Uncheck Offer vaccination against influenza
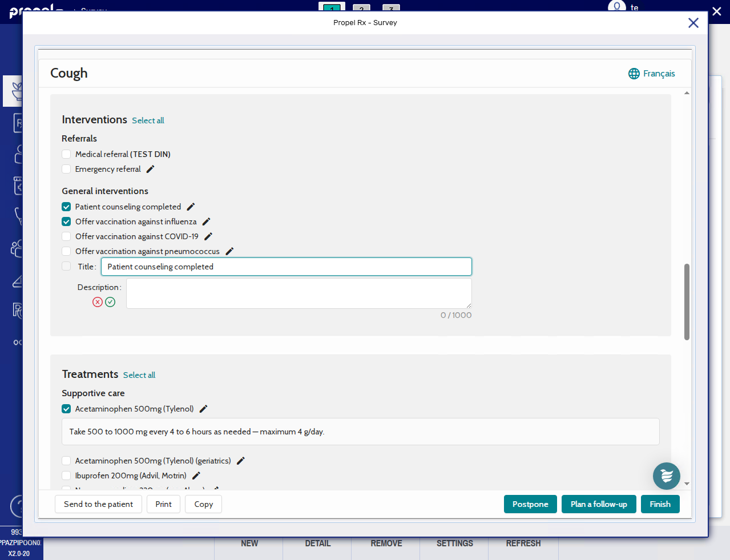 click(66, 221)
